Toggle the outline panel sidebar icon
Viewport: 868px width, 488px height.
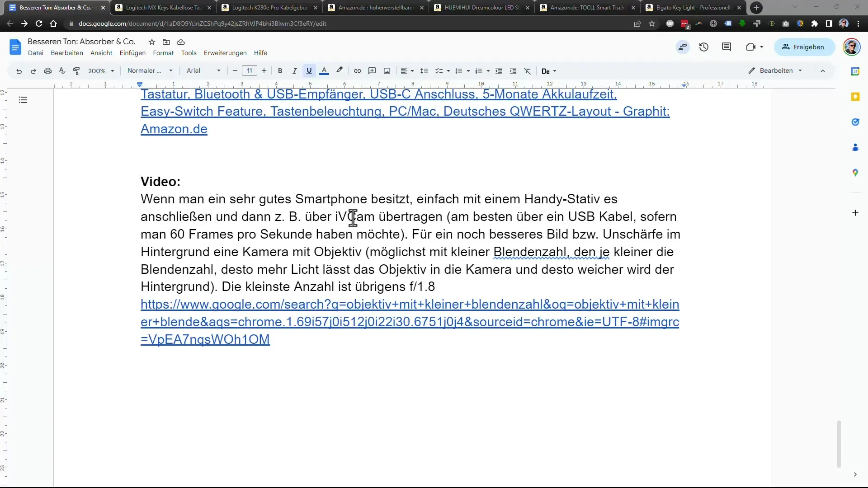[x=23, y=99]
